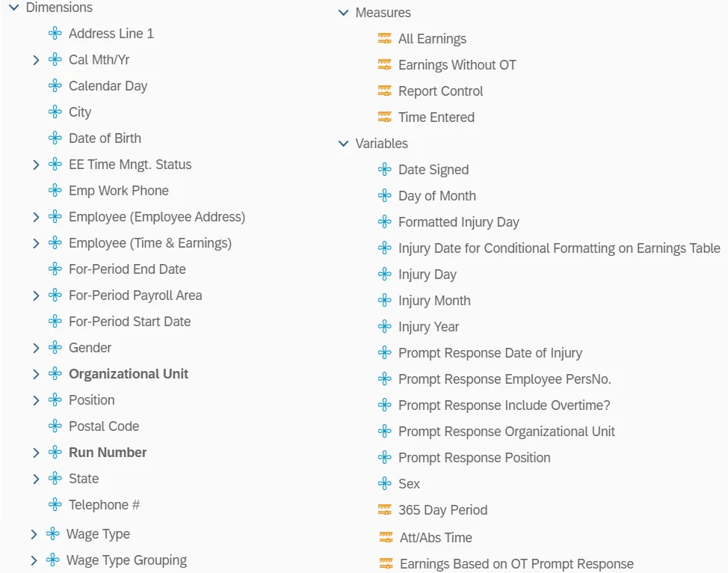Click the ruler icon next to Report Control
Screen dimensions: 728x573
click(x=385, y=91)
